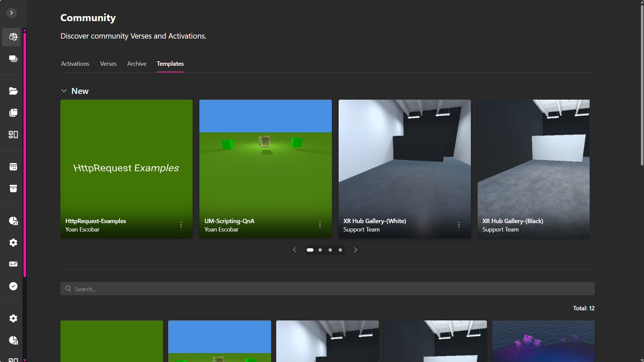Click the card with pencil sidebar icon

pos(13,264)
